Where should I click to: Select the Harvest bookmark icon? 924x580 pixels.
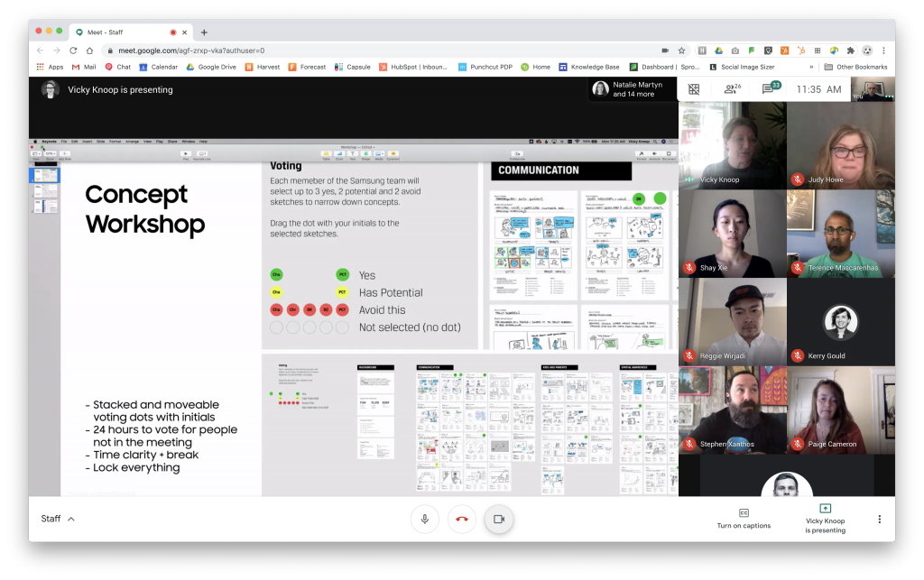click(250, 66)
